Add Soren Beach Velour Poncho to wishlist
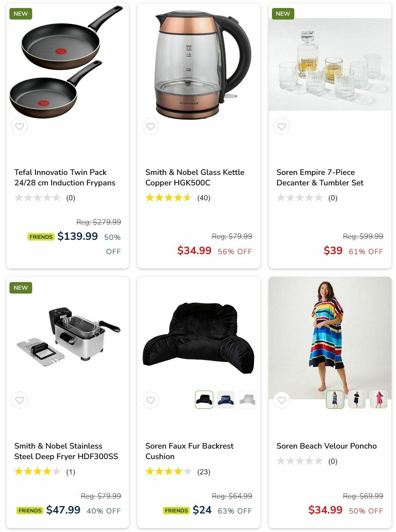This screenshot has width=396, height=532. coord(282,400)
